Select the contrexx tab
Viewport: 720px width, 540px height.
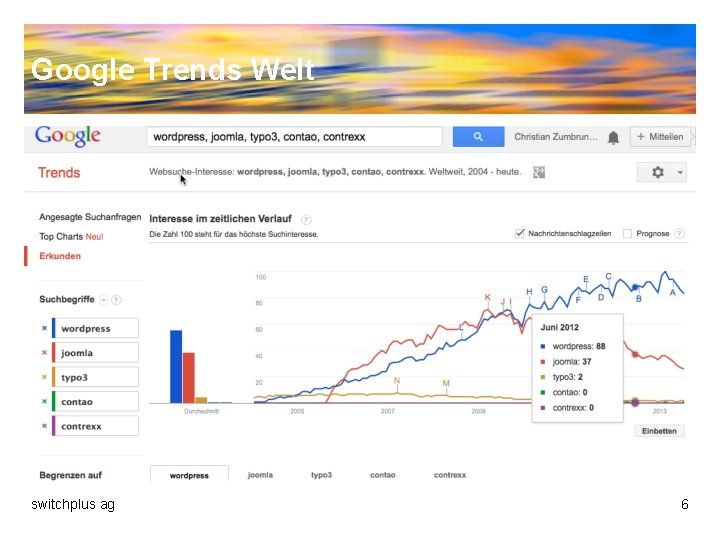pos(449,475)
